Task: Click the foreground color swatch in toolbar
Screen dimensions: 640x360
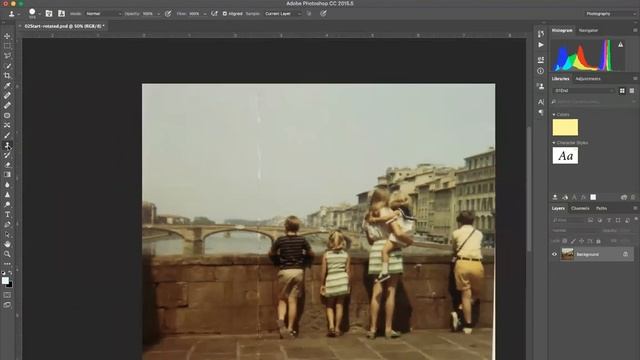Action: tap(5, 280)
